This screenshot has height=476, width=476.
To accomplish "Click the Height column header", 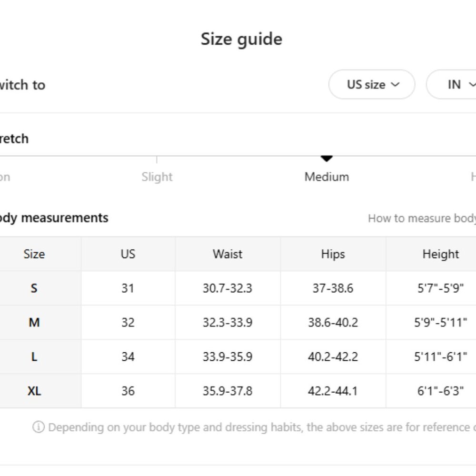I will (440, 254).
